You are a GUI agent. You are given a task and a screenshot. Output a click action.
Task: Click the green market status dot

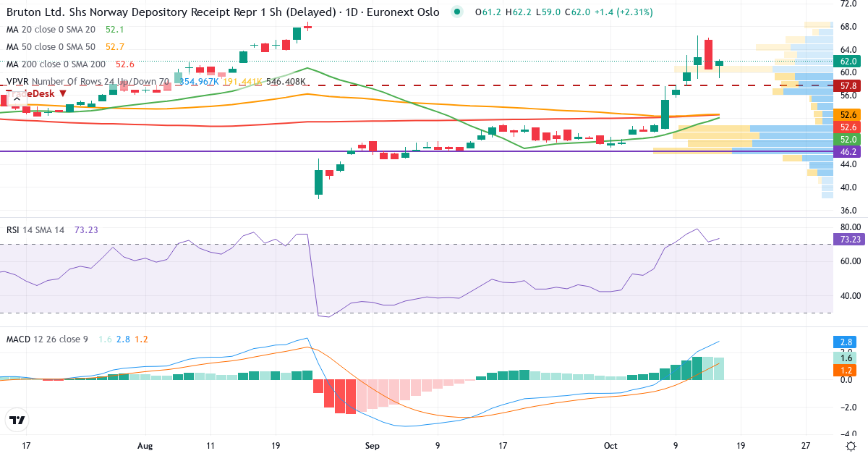coord(456,12)
